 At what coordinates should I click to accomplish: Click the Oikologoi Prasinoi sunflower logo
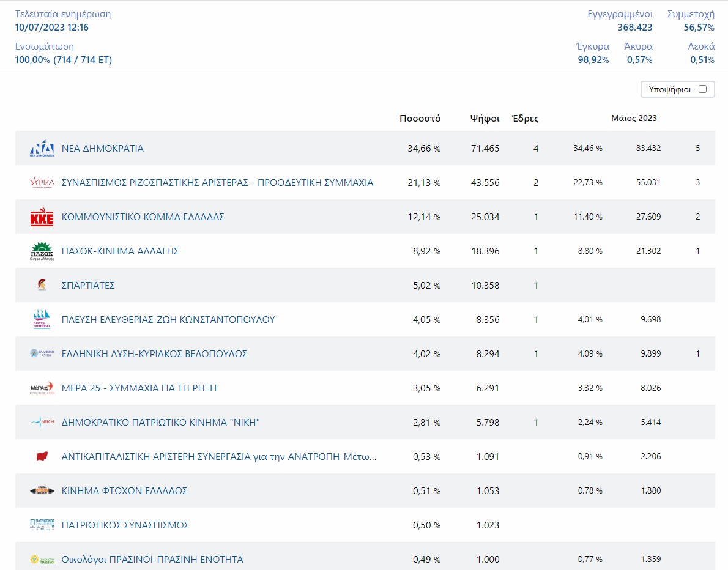(x=42, y=560)
